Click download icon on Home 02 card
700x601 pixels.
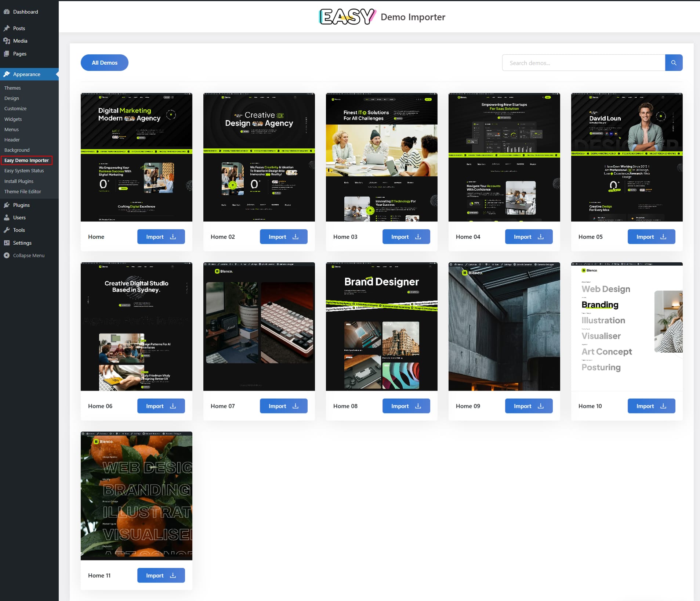coord(295,237)
